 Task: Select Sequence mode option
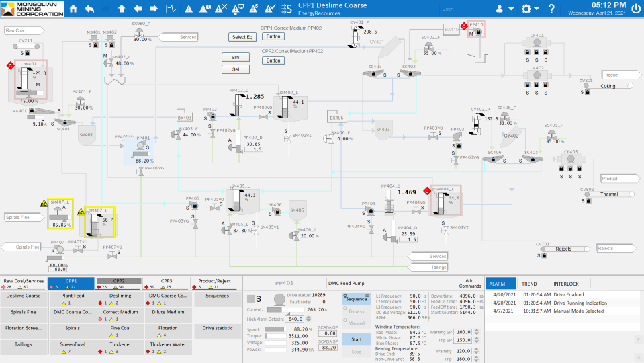356,299
